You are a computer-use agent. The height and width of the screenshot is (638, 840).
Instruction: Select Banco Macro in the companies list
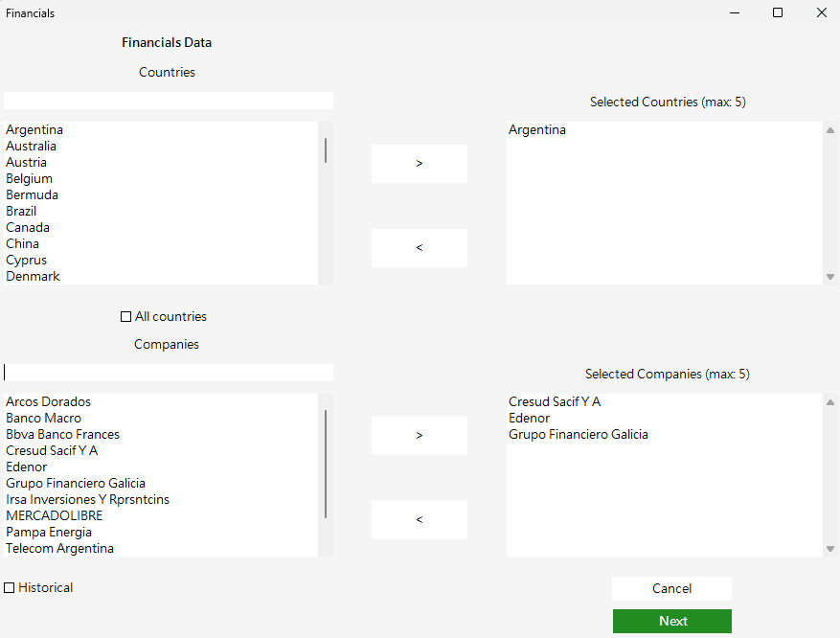43,418
